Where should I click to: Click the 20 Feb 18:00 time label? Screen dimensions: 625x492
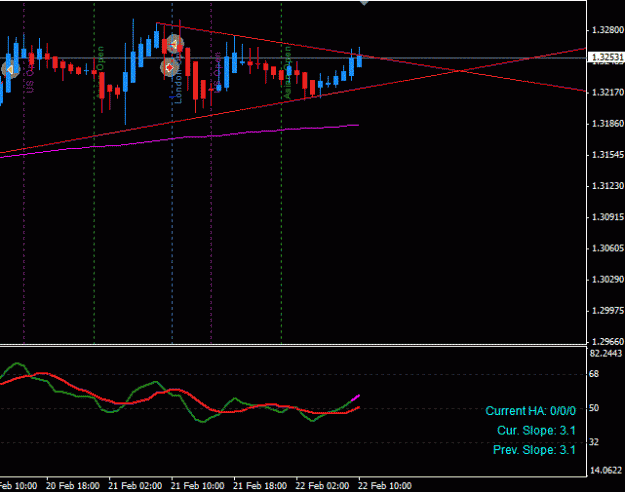73,486
